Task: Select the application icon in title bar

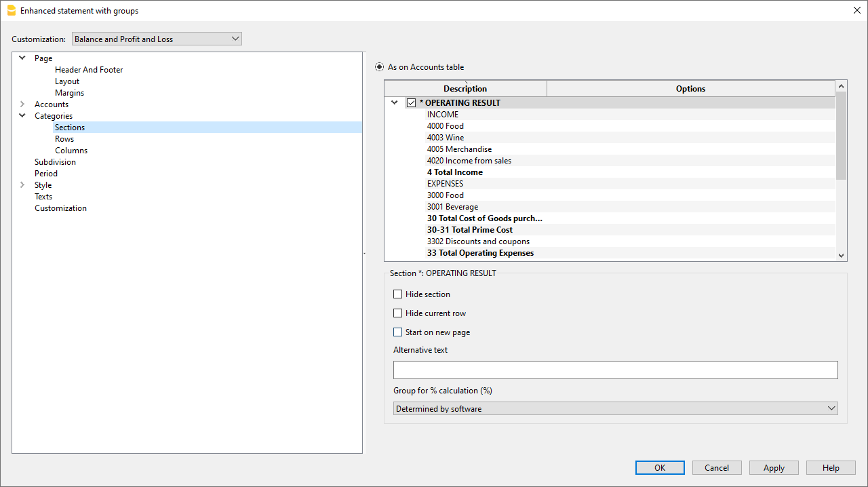Action: 10,10
